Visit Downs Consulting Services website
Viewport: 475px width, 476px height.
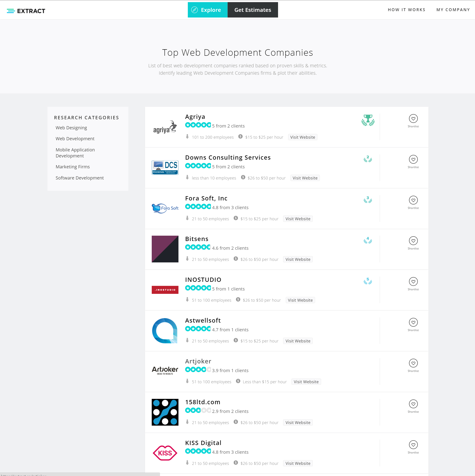[x=305, y=178]
